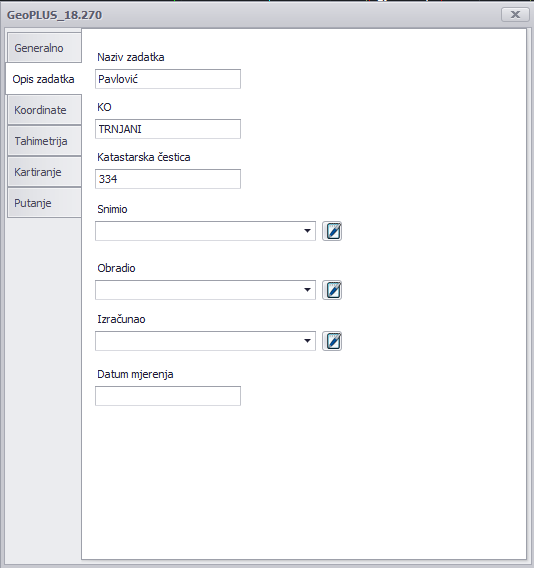Click the Katastarska čestica field with 334

(168, 179)
